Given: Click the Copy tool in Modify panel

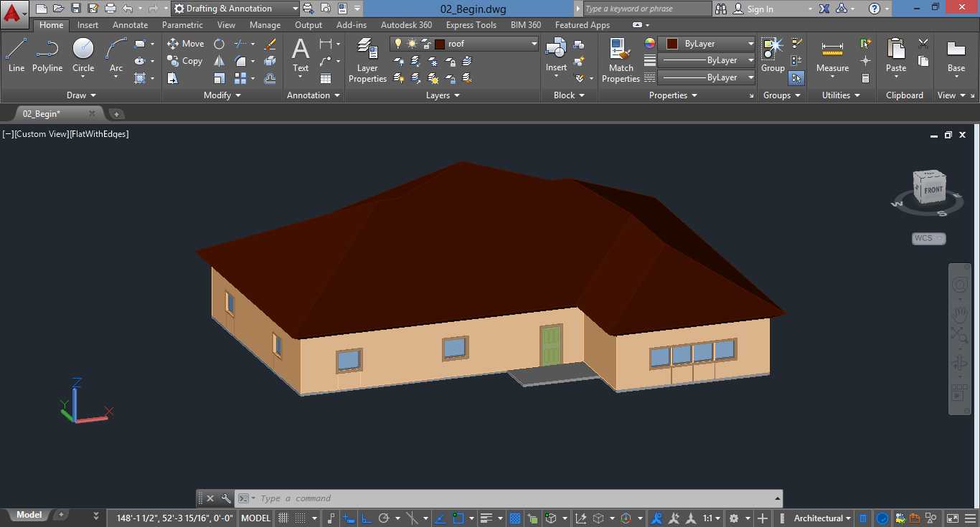Looking at the screenshot, I should pyautogui.click(x=185, y=61).
